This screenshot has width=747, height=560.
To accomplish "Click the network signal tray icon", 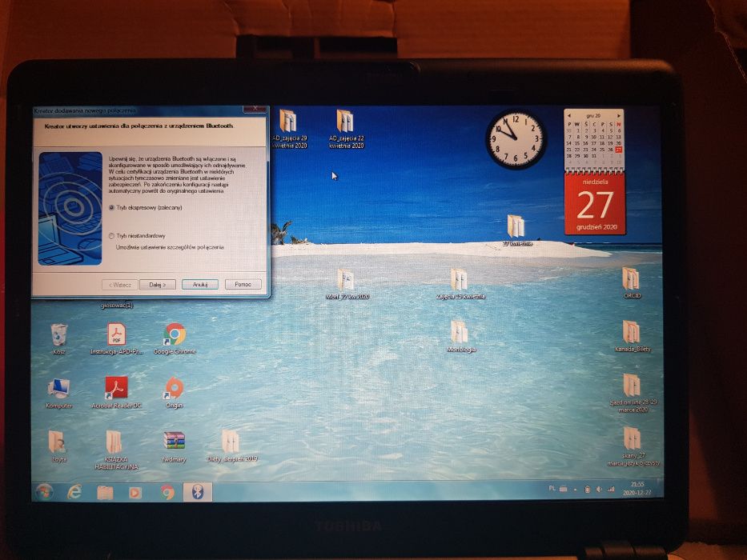I will [x=611, y=489].
